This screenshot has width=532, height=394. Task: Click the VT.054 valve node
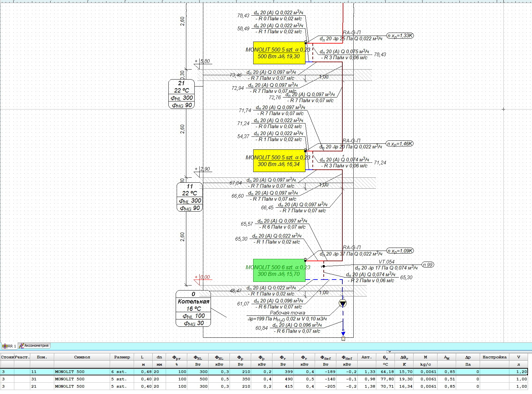[x=323, y=266]
